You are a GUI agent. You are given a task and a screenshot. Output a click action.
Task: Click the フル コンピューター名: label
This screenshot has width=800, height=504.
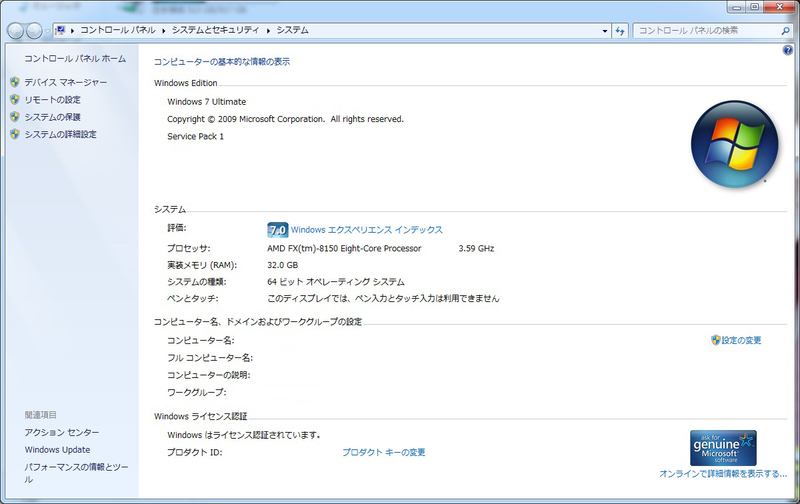click(210, 358)
